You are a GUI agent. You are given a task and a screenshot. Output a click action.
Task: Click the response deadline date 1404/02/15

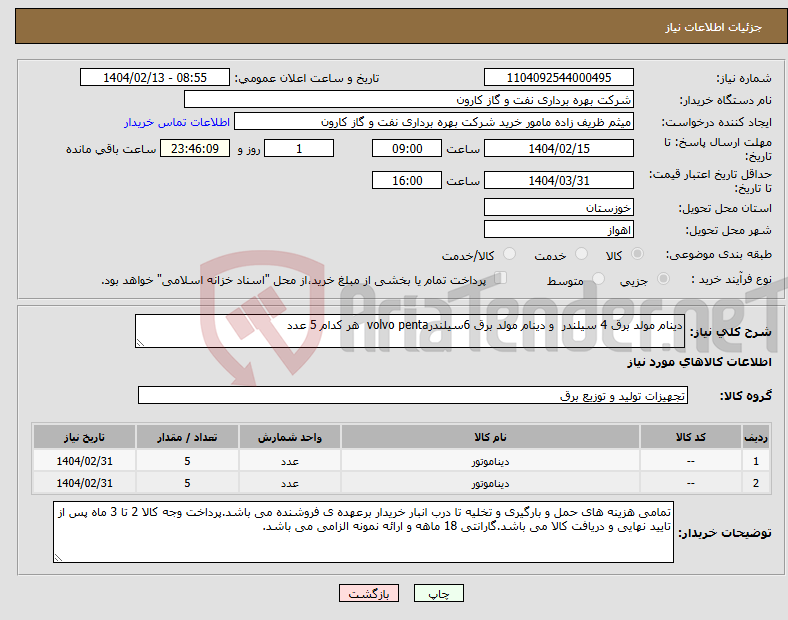[558, 148]
